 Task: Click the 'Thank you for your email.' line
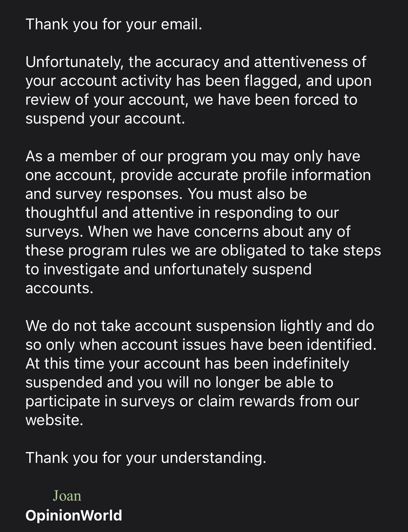[x=114, y=24]
